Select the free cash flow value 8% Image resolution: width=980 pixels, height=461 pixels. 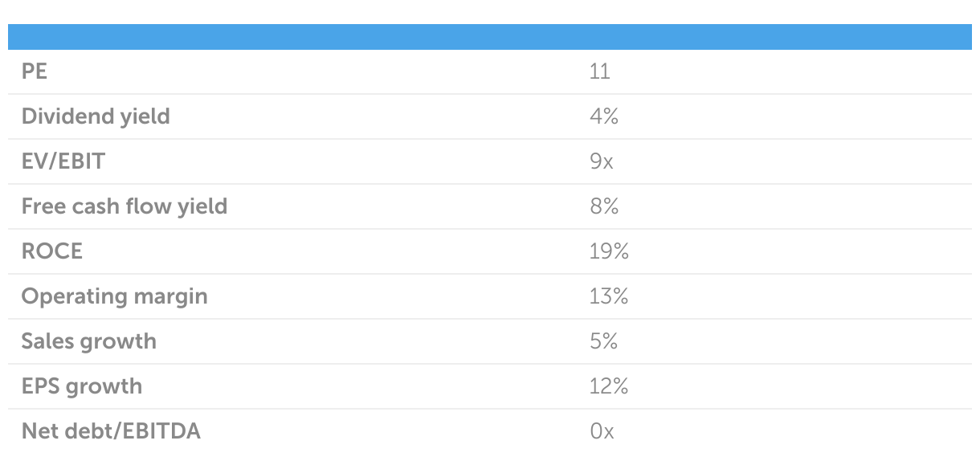pos(603,206)
